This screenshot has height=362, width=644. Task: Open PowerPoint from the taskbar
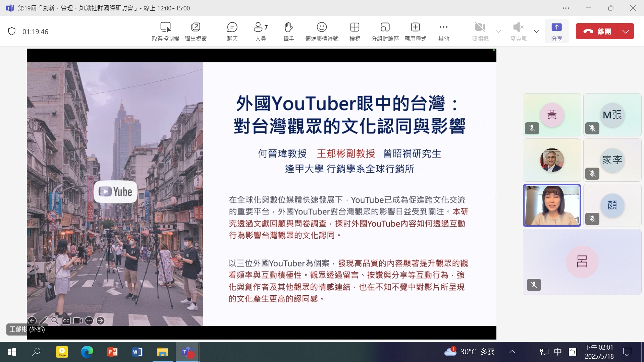click(x=112, y=352)
